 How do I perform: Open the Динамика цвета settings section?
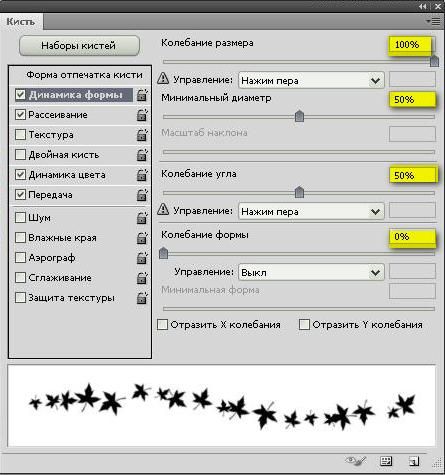click(67, 175)
